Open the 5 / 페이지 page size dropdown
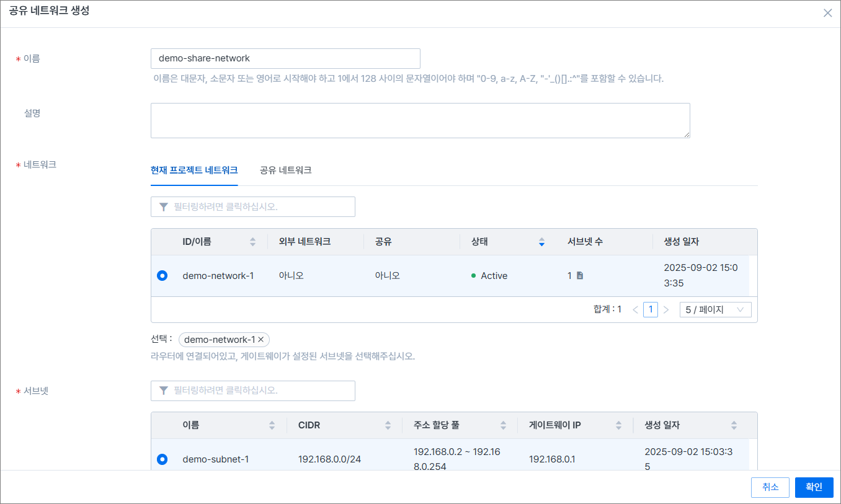Viewport: 841px width, 504px height. (x=715, y=309)
